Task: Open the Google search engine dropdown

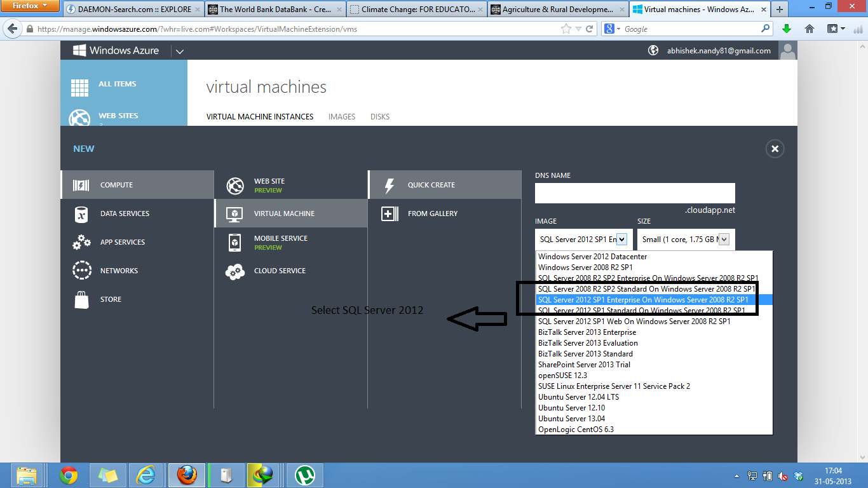Action: [x=611, y=29]
